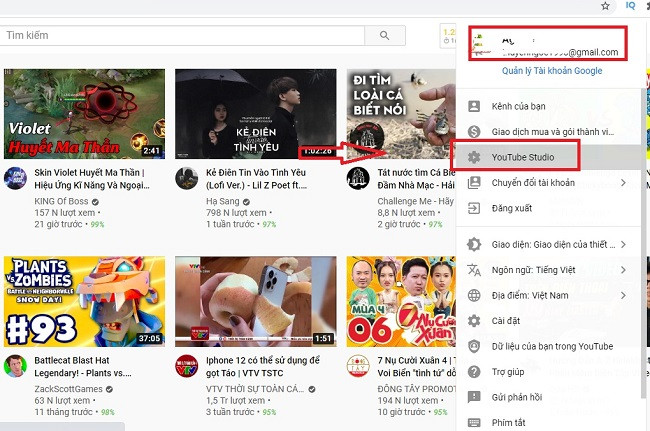Click the shield icon for Dữ liệu của bạn
Image resolution: width=650 pixels, height=431 pixels.
(474, 346)
